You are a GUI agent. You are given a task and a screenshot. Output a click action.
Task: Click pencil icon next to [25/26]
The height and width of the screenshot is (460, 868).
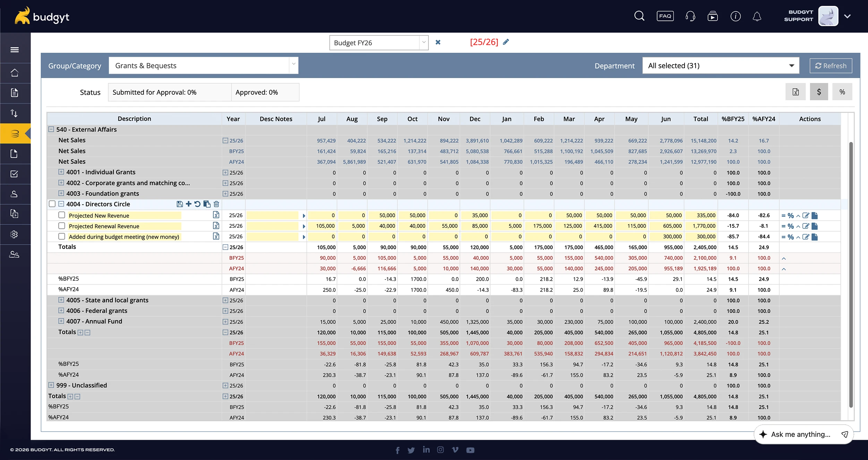[506, 42]
